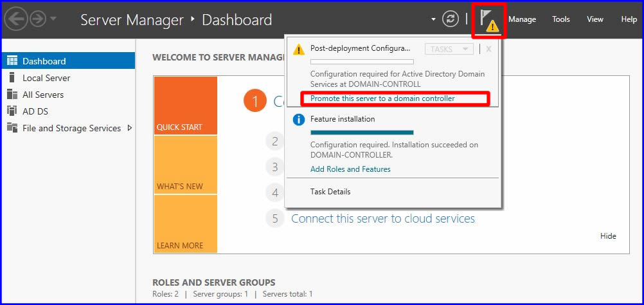Click the forward navigation arrow
Image resolution: width=644 pixels, height=305 pixels.
click(x=37, y=19)
